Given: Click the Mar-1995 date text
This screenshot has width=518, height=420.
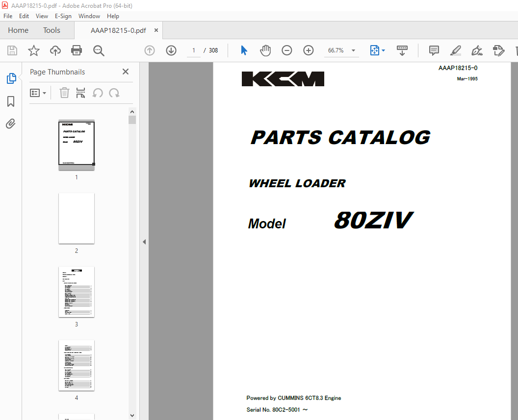Looking at the screenshot, I should click(467, 79).
